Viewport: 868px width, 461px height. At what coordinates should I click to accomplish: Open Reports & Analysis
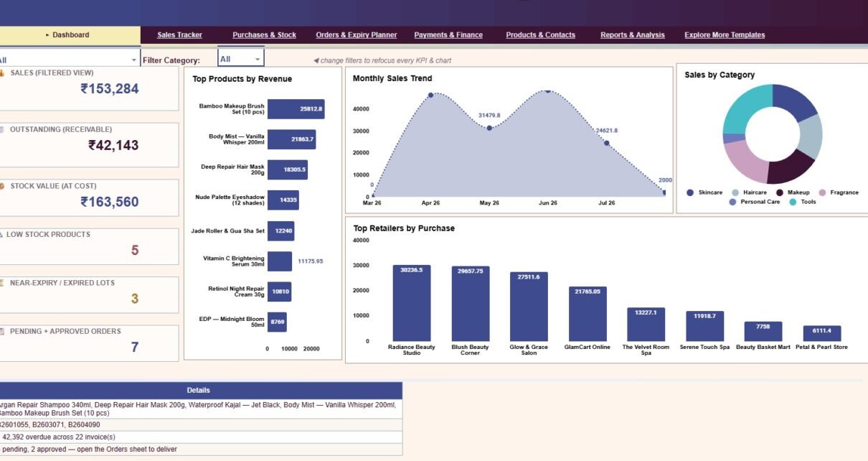click(633, 34)
